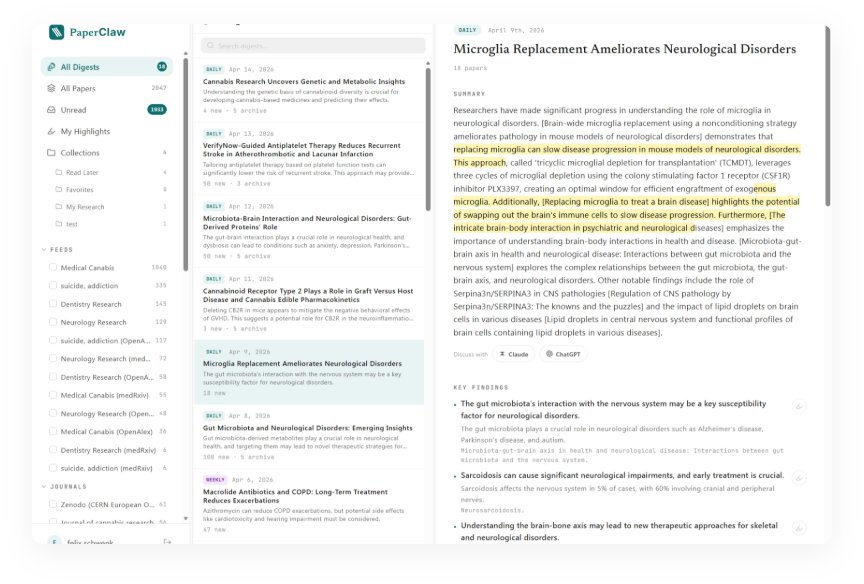Click the Collections folder icon
The width and height of the screenshot is (864, 584).
51,153
